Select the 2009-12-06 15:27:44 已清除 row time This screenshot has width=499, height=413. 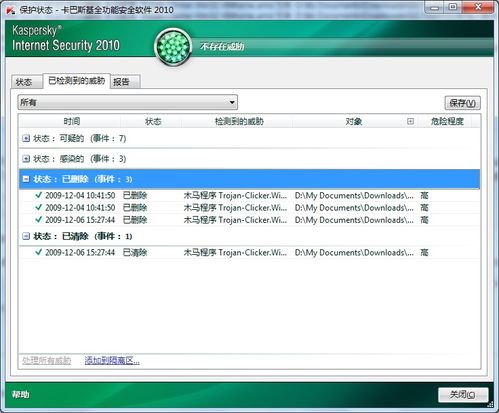[x=80, y=252]
